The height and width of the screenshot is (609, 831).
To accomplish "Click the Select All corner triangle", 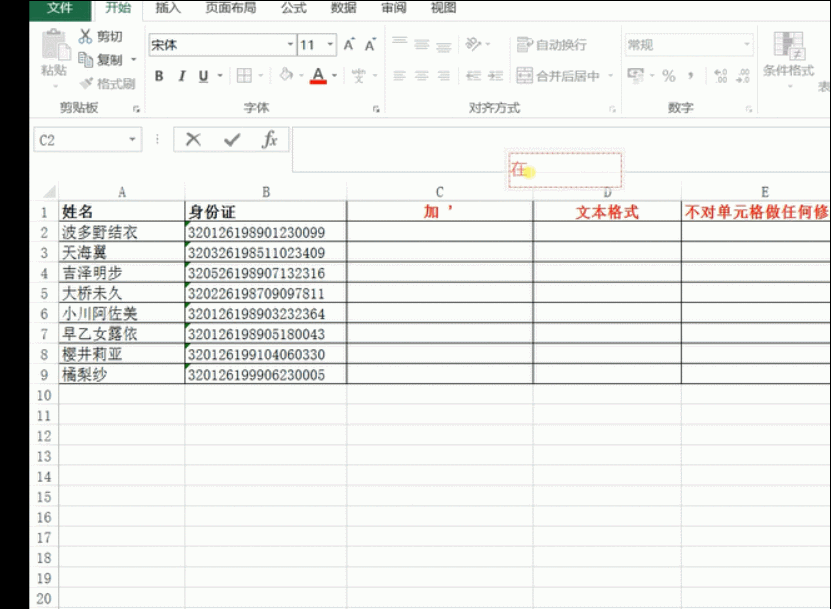I will [49, 191].
